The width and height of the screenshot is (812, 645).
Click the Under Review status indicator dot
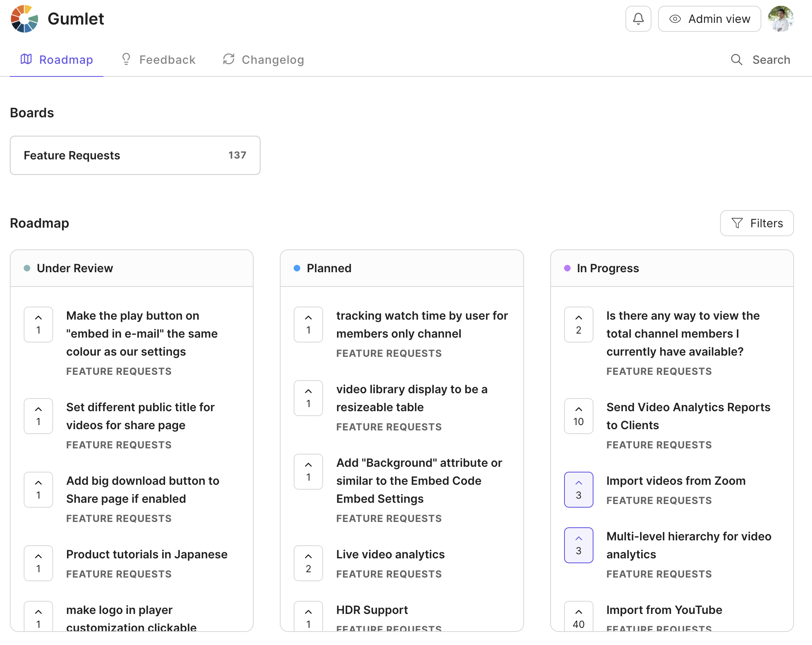coord(28,268)
